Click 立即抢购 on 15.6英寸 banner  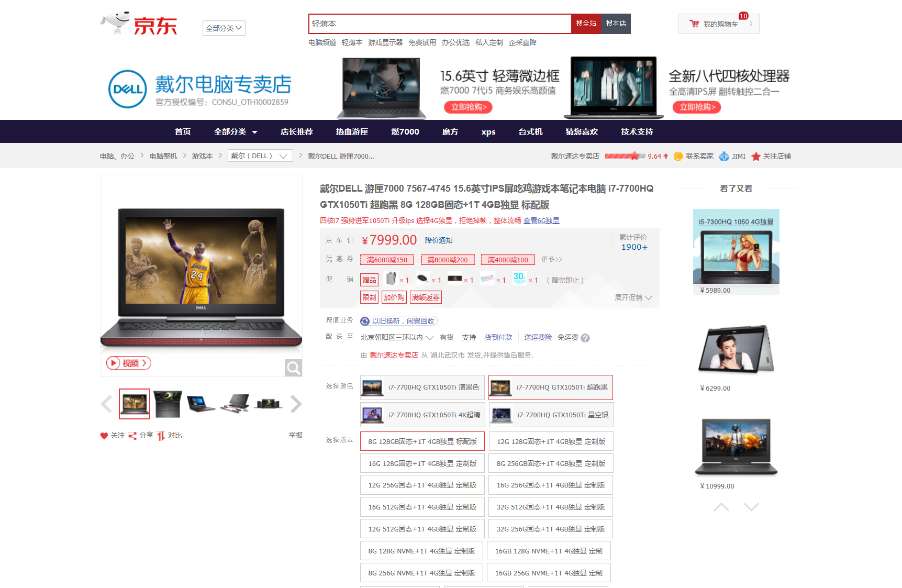468,107
